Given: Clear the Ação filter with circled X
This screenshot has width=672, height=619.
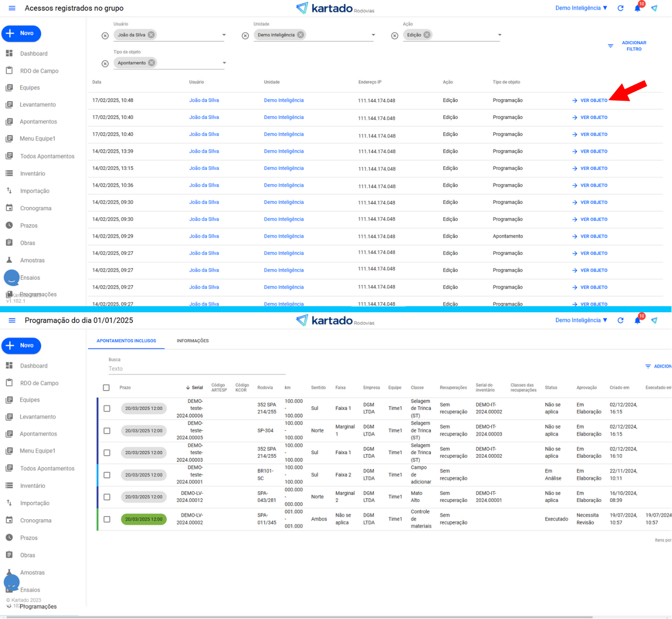Looking at the screenshot, I should tap(395, 36).
